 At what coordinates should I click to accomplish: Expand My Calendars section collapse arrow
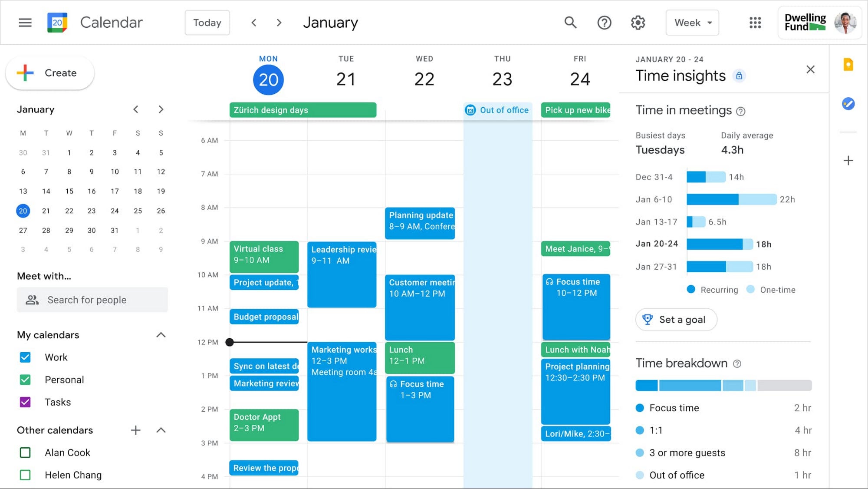[x=161, y=334]
